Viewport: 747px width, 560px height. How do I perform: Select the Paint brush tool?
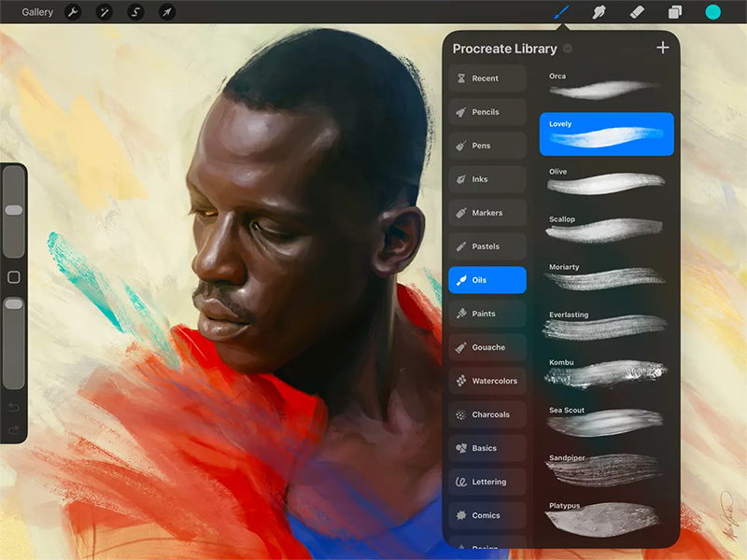[x=561, y=12]
